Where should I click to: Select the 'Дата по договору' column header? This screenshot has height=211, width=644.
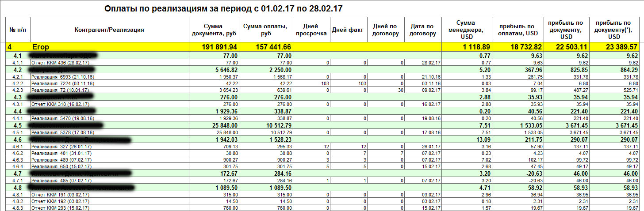422,30
